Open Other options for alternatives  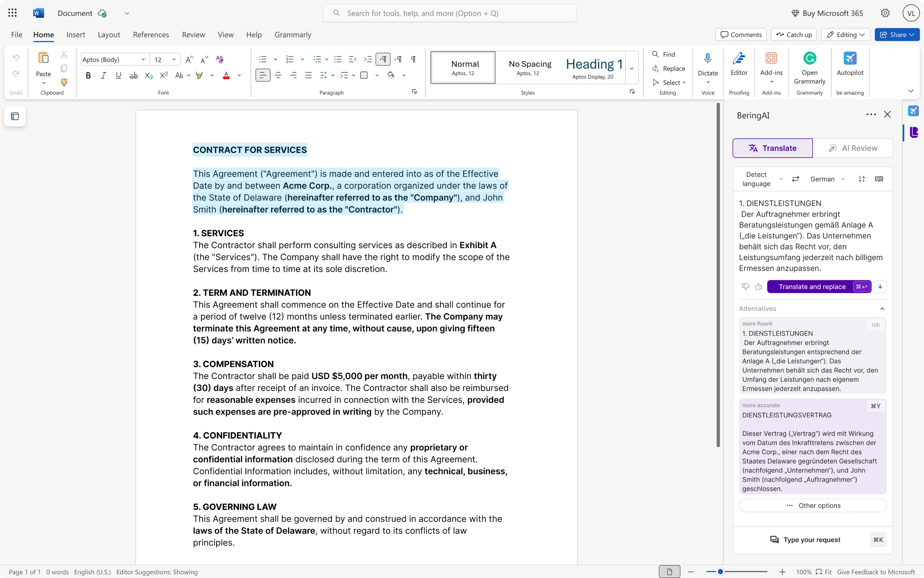point(812,505)
